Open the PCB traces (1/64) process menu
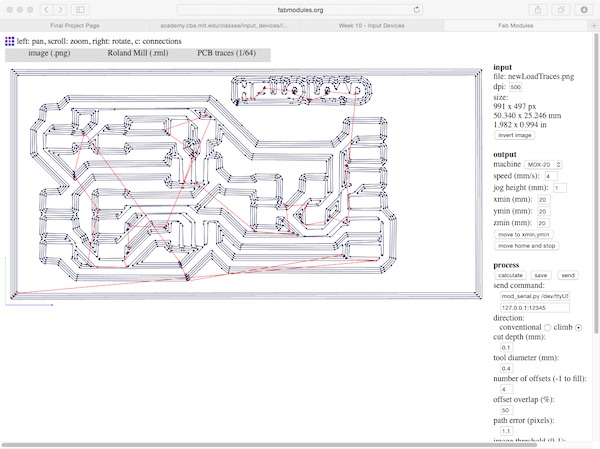Viewport: 600px width, 449px height. click(x=227, y=53)
